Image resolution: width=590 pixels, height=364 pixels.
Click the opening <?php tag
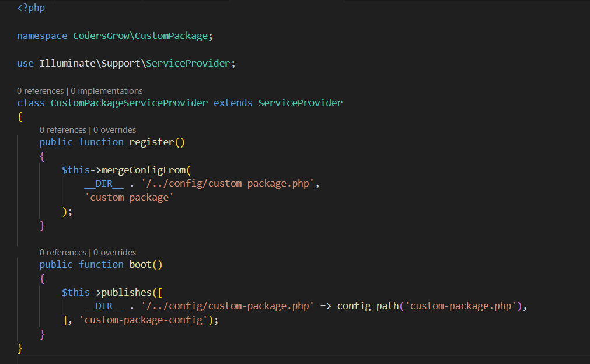pyautogui.click(x=31, y=9)
